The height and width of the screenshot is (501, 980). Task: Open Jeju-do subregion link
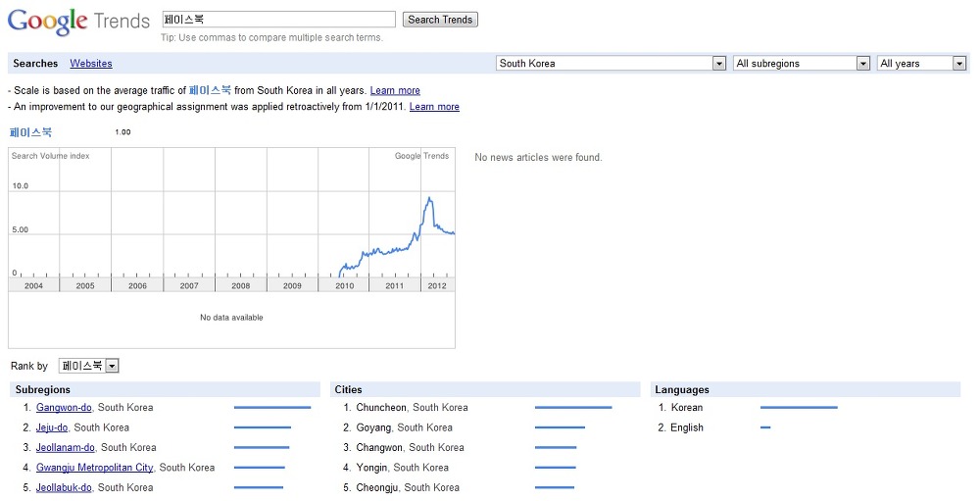tap(52, 427)
